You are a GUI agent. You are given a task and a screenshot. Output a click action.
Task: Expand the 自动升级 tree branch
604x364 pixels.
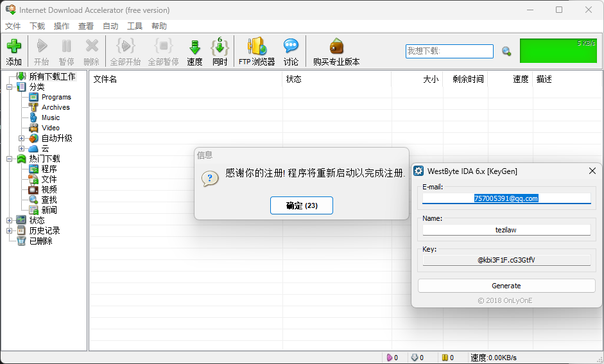tap(22, 138)
